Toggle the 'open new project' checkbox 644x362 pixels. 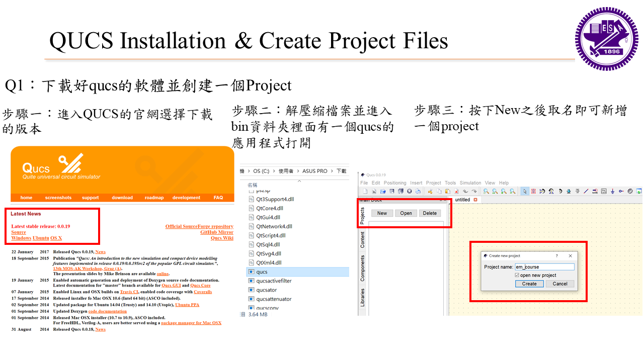click(517, 276)
